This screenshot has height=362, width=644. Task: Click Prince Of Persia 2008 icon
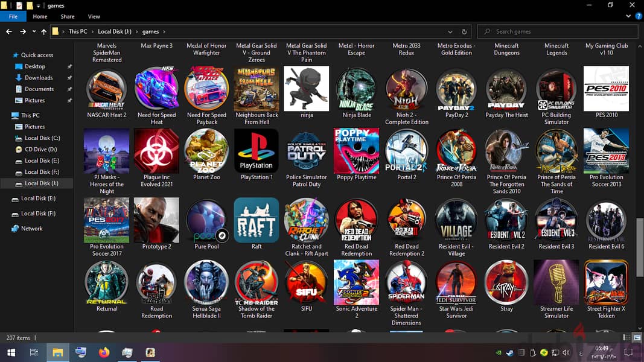pos(456,151)
